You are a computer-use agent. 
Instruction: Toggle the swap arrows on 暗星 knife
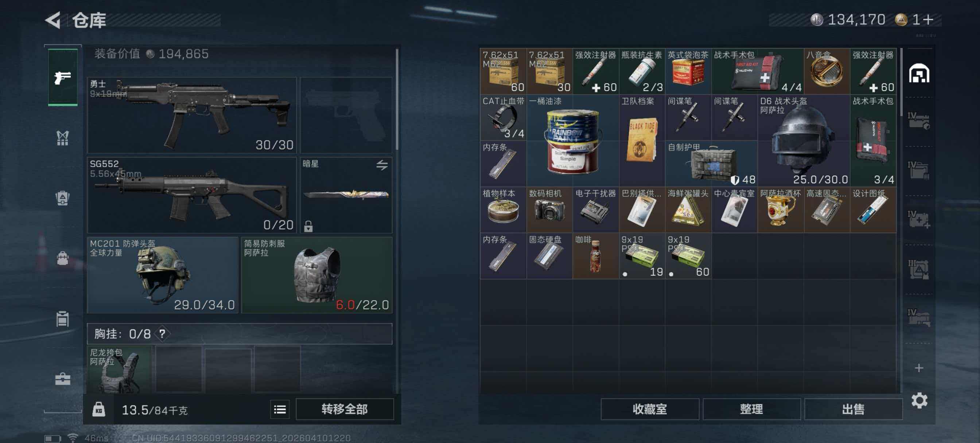(382, 165)
